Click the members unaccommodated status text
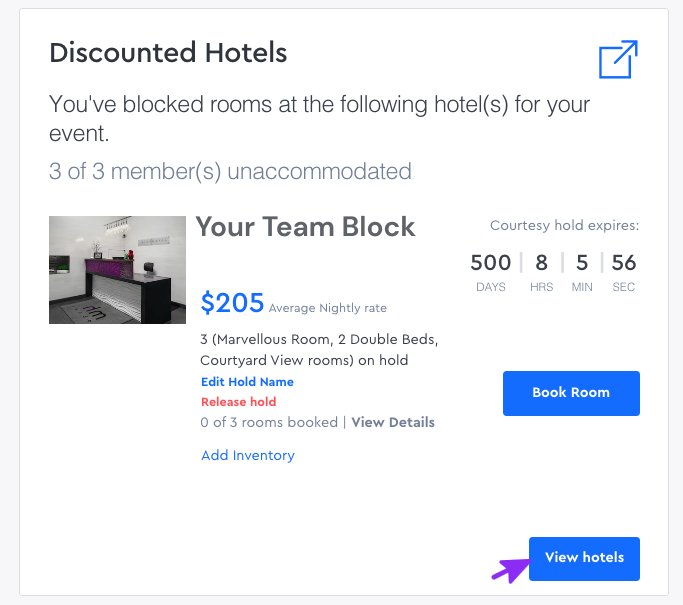The image size is (683, 605). coord(230,171)
